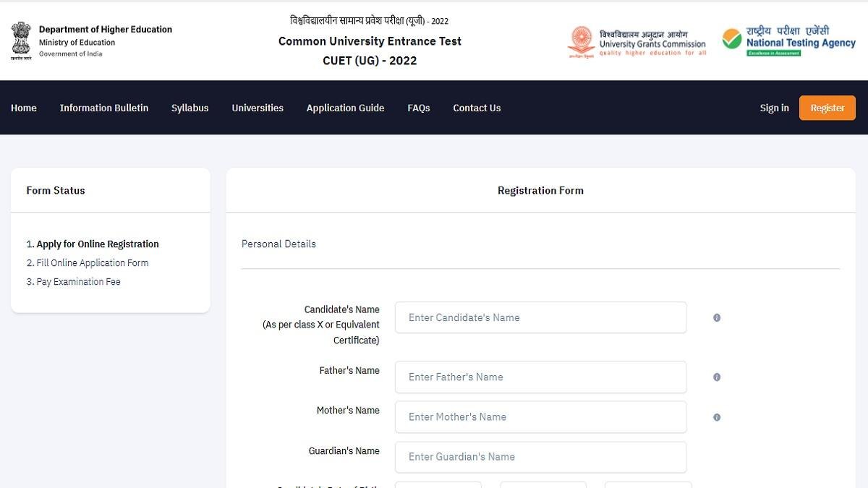Click the info icon next to Father's Name
The height and width of the screenshot is (488, 868).
point(717,377)
